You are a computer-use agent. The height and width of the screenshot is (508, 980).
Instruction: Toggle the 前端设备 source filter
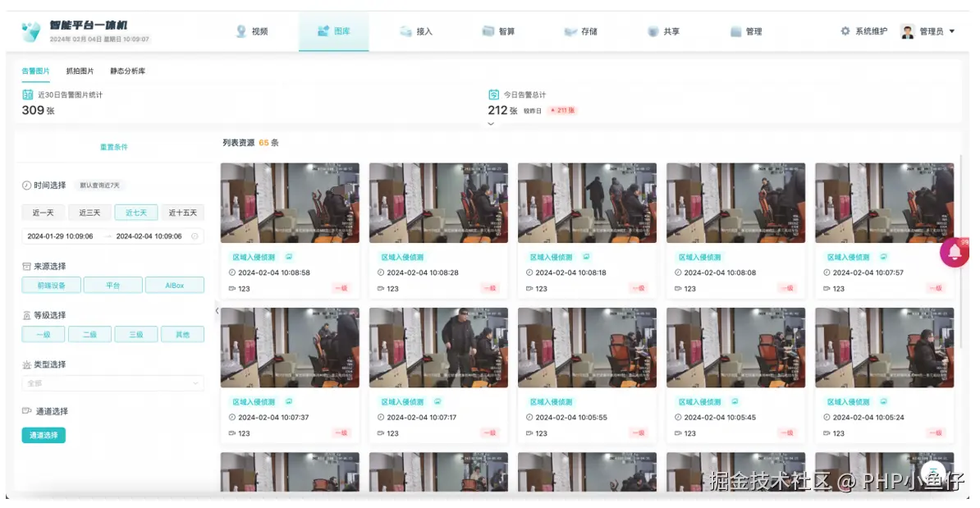point(51,285)
